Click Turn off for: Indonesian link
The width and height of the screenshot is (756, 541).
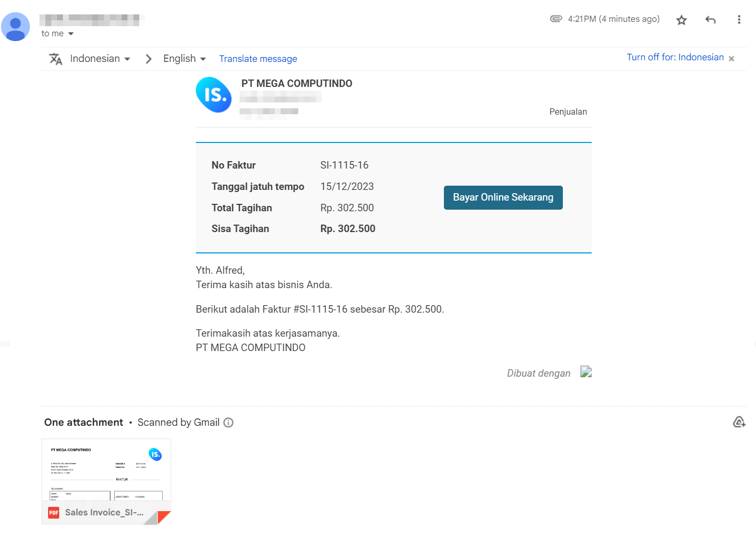coord(675,57)
